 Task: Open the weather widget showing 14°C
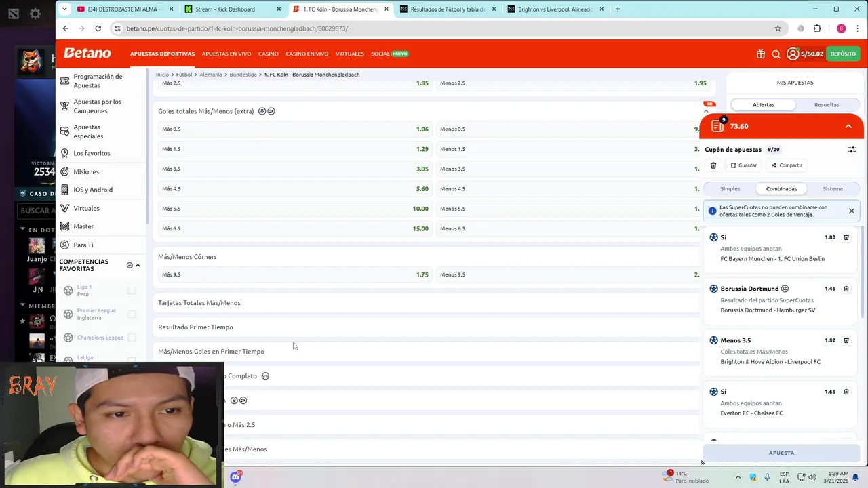point(686,476)
